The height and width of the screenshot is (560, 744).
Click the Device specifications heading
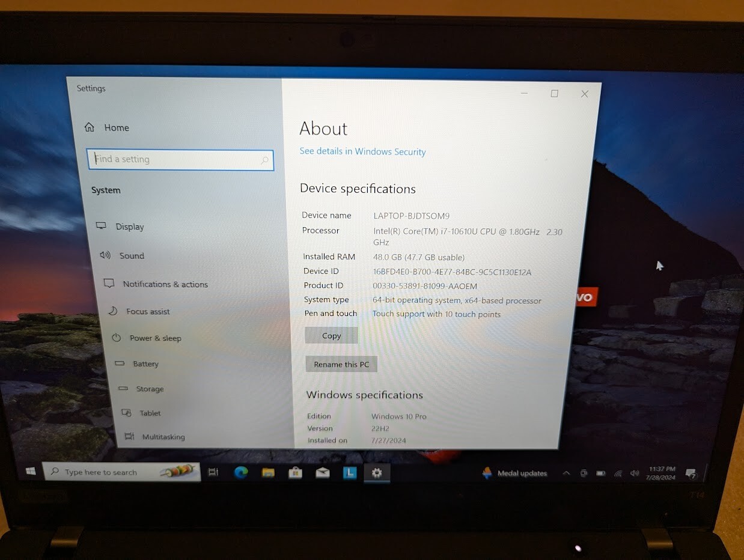(x=358, y=189)
